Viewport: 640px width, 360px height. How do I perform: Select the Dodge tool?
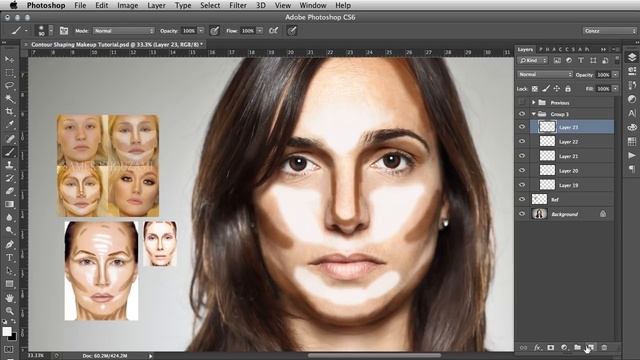click(9, 230)
